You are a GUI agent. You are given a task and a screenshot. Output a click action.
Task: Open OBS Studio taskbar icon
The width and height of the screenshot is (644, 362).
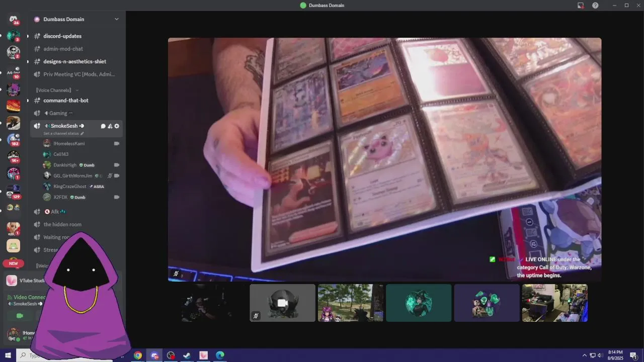(x=171, y=355)
